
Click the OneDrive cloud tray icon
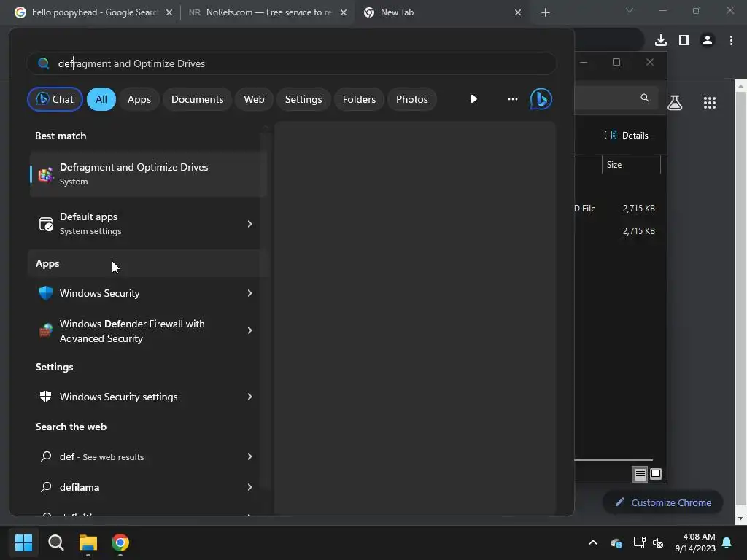[616, 542]
